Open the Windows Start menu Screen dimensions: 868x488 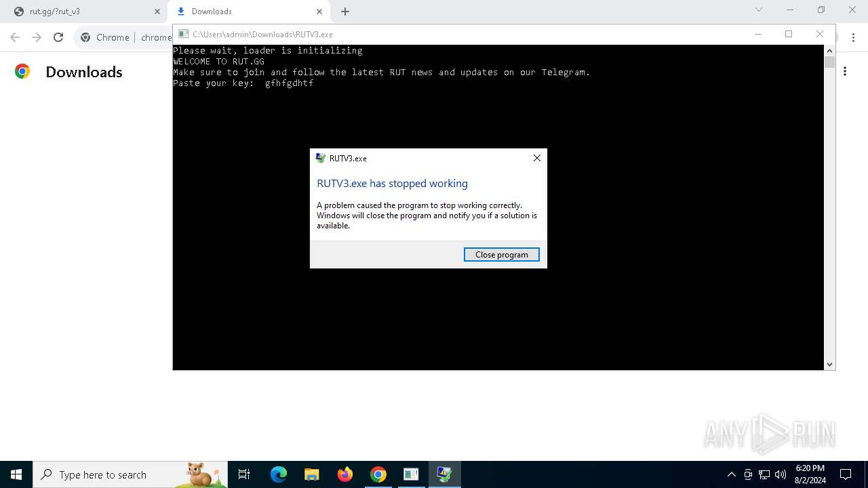click(x=16, y=474)
